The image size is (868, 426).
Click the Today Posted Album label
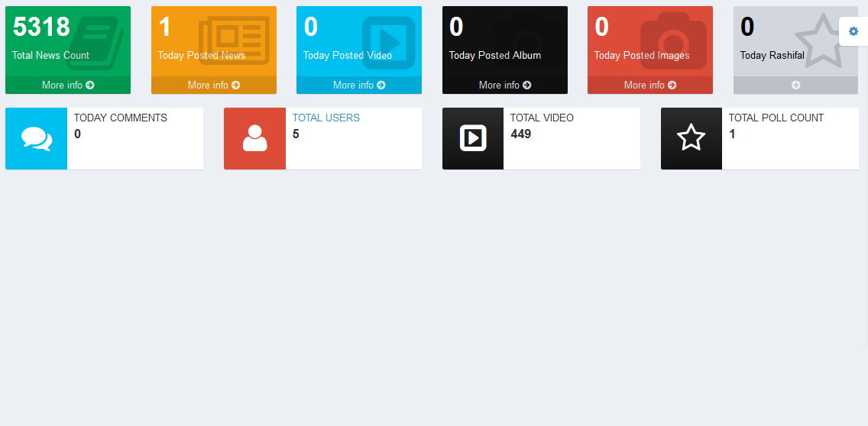pyautogui.click(x=495, y=55)
